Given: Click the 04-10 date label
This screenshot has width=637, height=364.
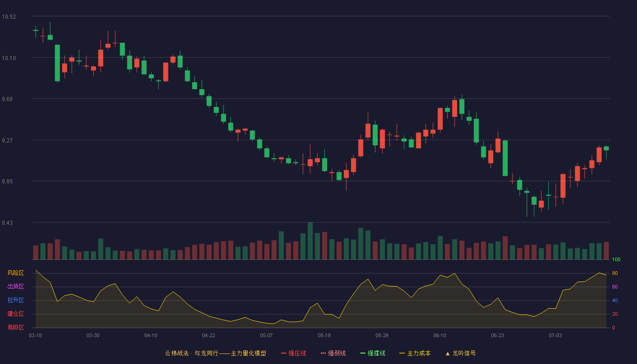Looking at the screenshot, I should point(151,335).
